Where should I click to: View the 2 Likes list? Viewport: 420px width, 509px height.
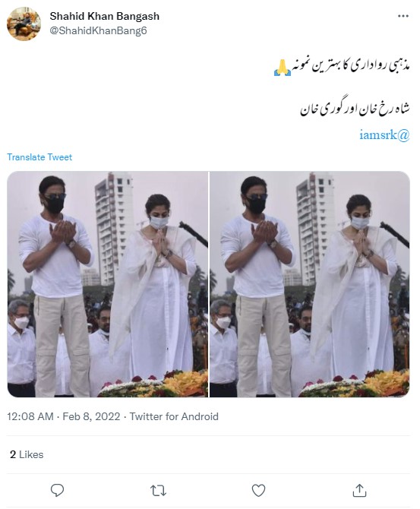(x=27, y=454)
